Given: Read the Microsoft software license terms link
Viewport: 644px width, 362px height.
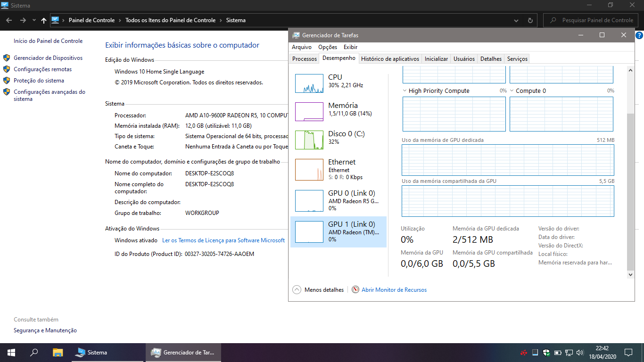Looking at the screenshot, I should pos(223,240).
